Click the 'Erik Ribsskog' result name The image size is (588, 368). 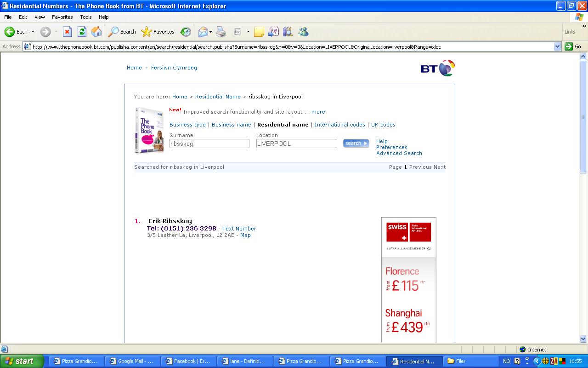pos(170,221)
